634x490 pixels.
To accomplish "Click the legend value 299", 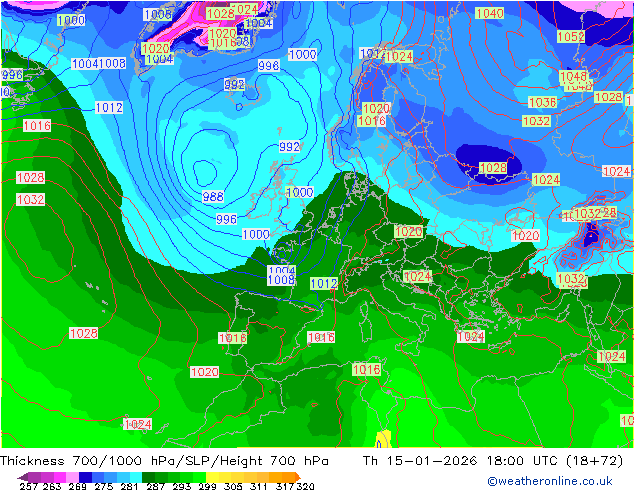I will pyautogui.click(x=207, y=486).
